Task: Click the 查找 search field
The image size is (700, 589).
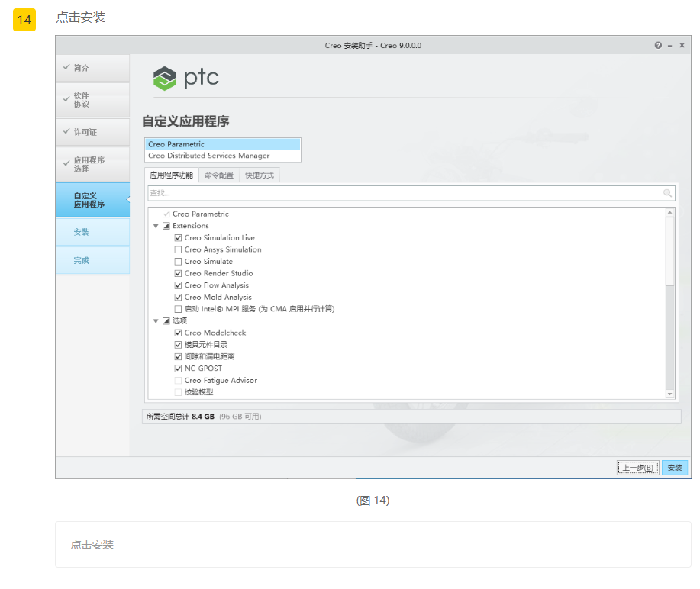Action: click(x=411, y=193)
